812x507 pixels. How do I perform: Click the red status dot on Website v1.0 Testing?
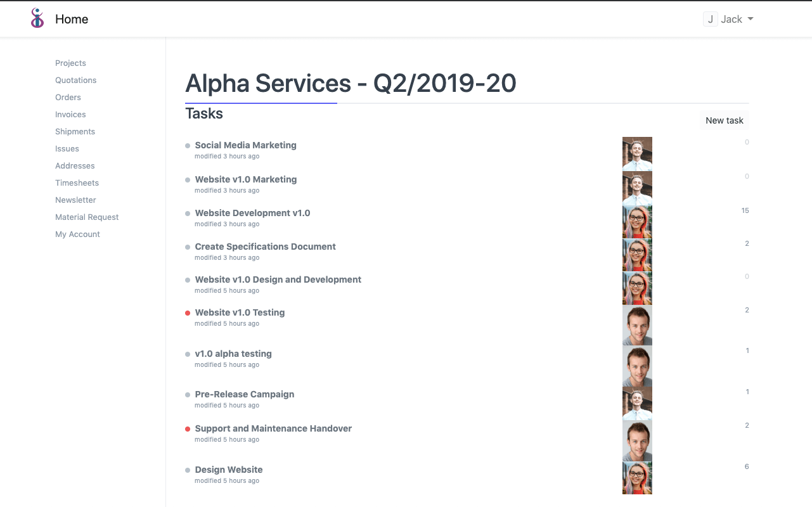coord(187,312)
